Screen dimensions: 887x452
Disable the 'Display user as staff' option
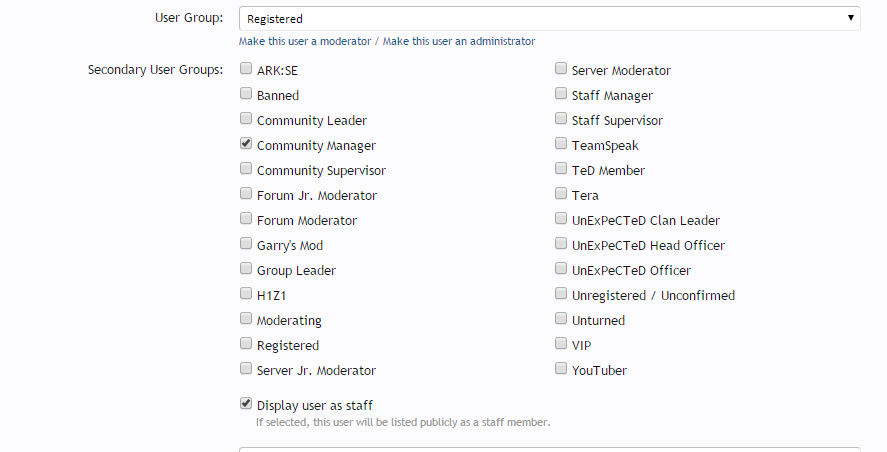coord(246,404)
